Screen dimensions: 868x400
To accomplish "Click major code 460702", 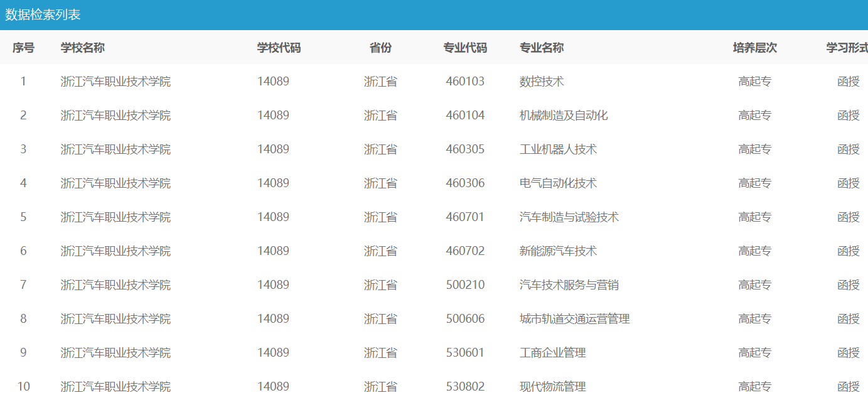I will pyautogui.click(x=465, y=251).
